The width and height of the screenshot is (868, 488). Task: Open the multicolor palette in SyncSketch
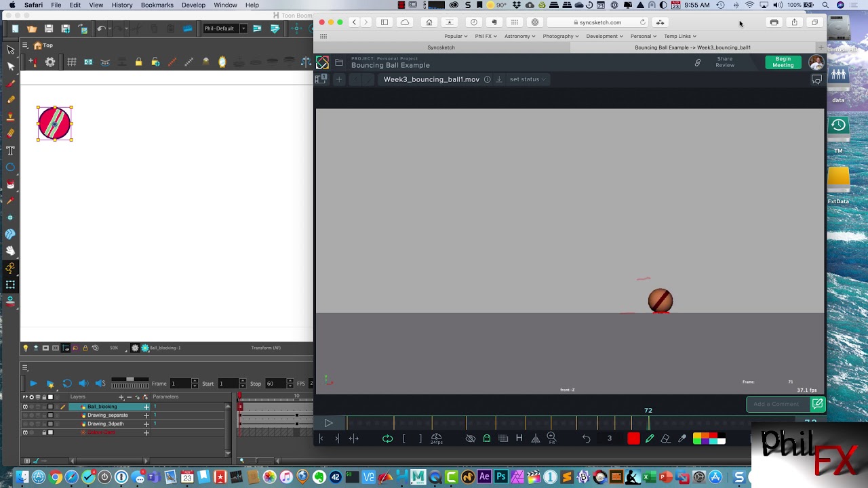click(x=709, y=439)
